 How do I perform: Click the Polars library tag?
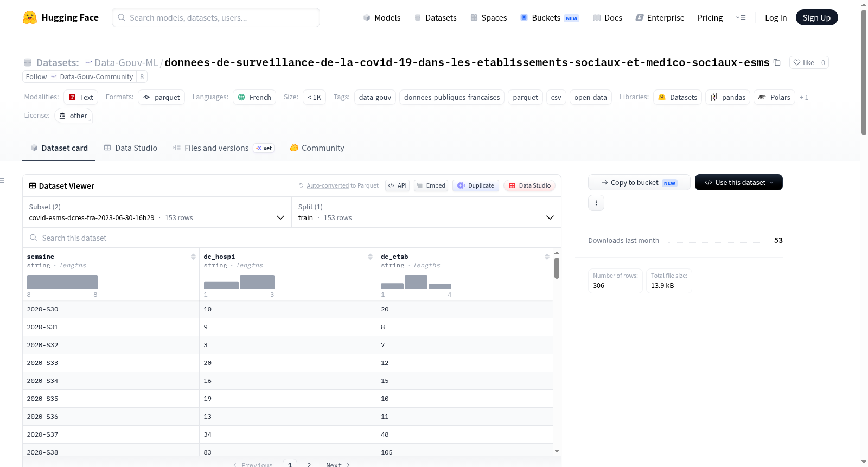(774, 97)
